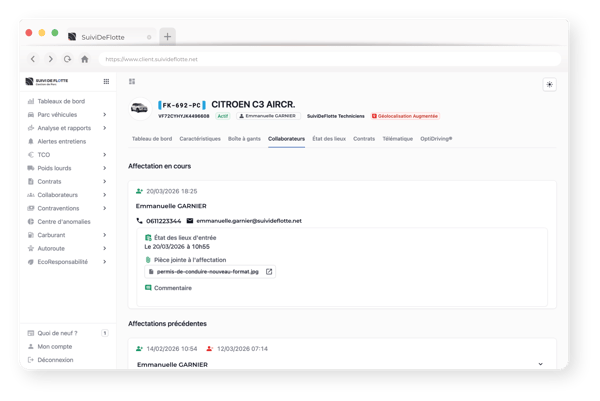Expand the Analyse et rapports chevron
Viewport: 600px width, 401px height.
[x=104, y=128]
